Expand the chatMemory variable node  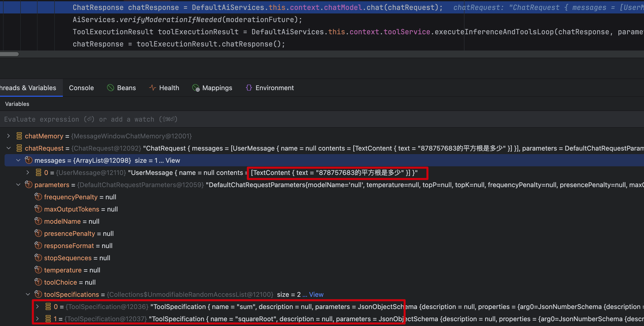click(x=8, y=136)
